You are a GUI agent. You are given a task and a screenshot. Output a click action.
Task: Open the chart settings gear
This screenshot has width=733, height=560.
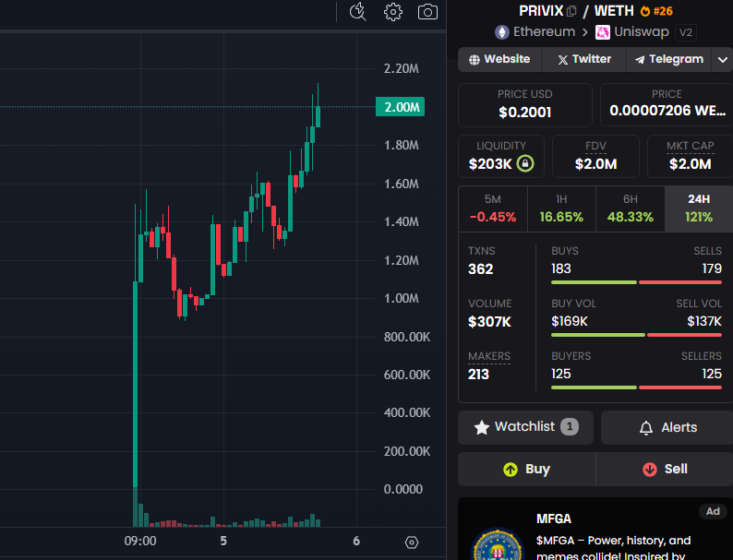pyautogui.click(x=392, y=12)
